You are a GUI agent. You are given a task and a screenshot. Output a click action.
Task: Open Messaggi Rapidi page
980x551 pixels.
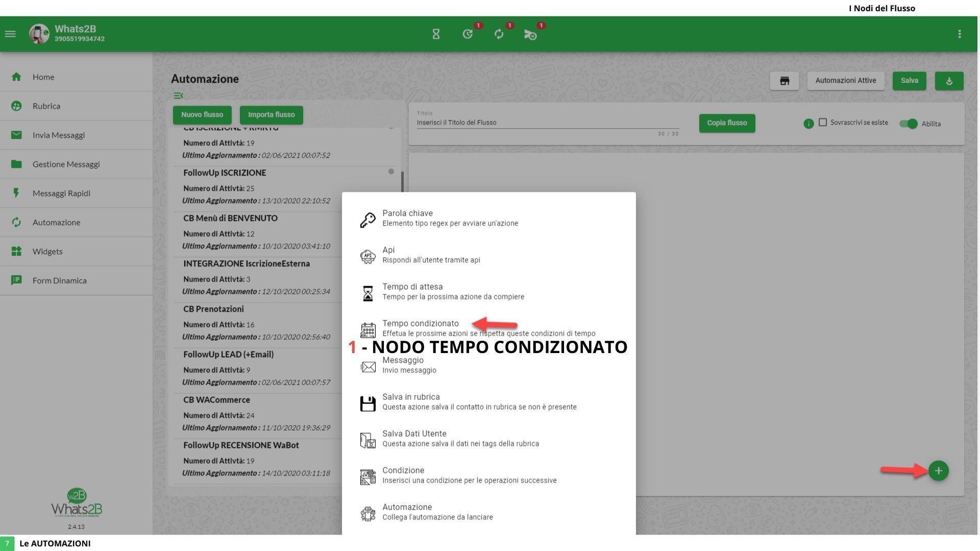coord(77,193)
